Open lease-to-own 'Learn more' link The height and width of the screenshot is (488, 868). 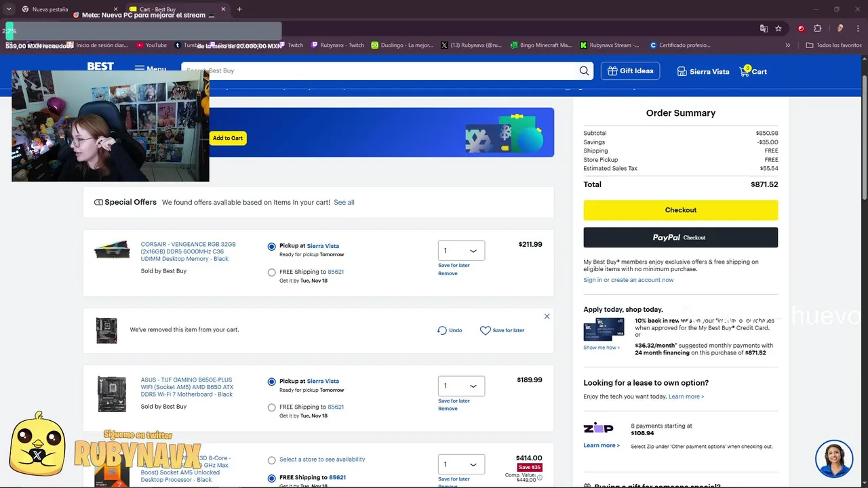tap(686, 396)
